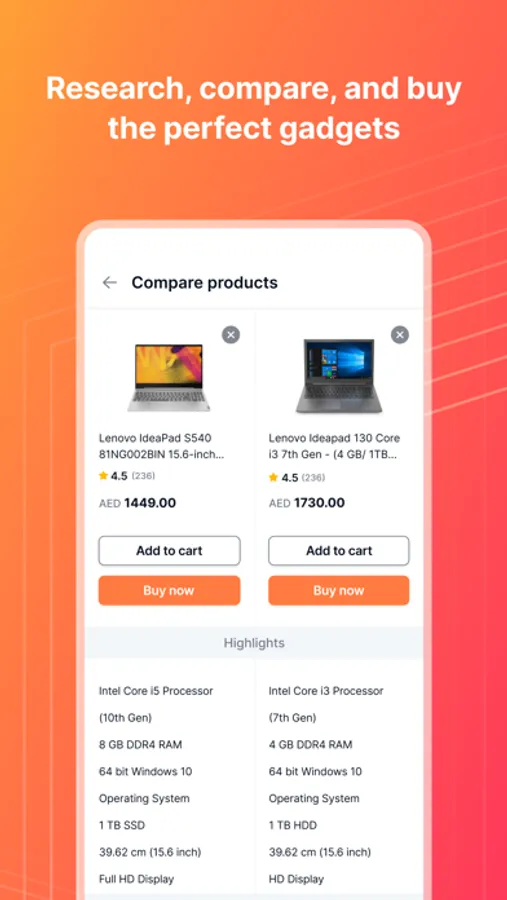The height and width of the screenshot is (900, 507).
Task: Buy the Ideapad 130 Core i3 now
Action: coord(339,591)
